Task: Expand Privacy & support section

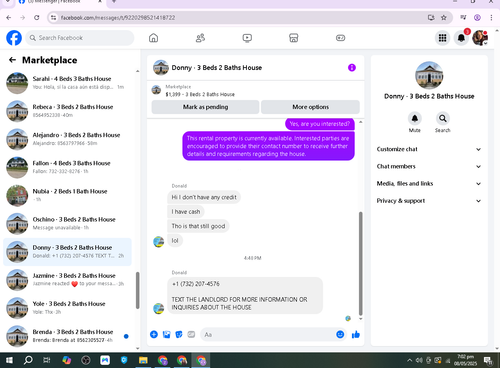Action: click(429, 201)
